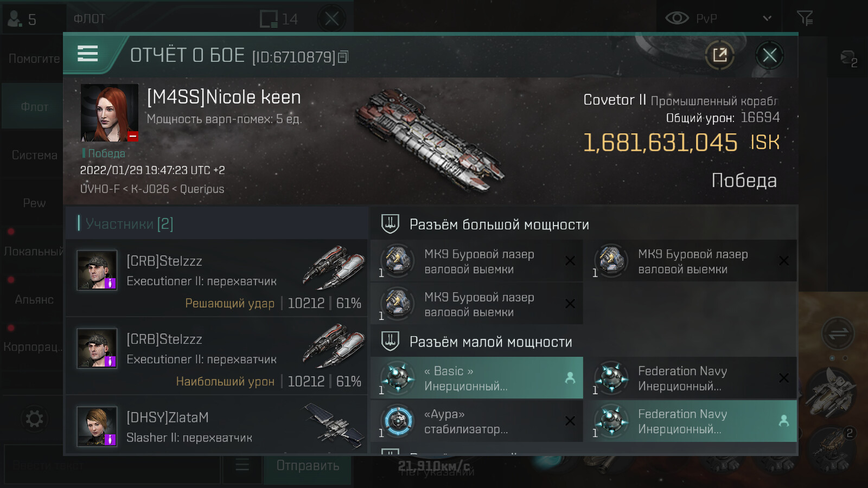Open Nicole keen's pilot portrait
This screenshot has width=868, height=488.
(110, 113)
